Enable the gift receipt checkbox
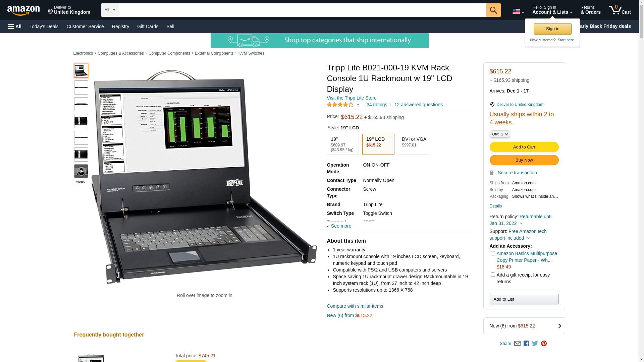The image size is (644, 362). [x=492, y=275]
